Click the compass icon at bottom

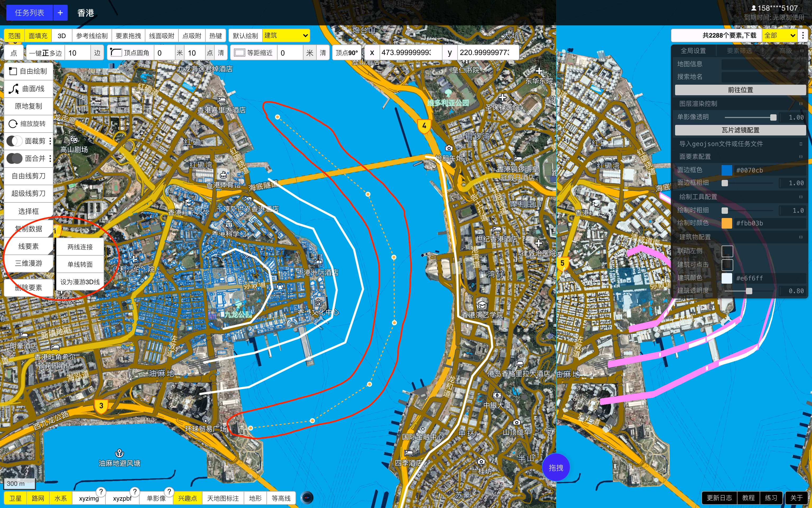click(307, 497)
